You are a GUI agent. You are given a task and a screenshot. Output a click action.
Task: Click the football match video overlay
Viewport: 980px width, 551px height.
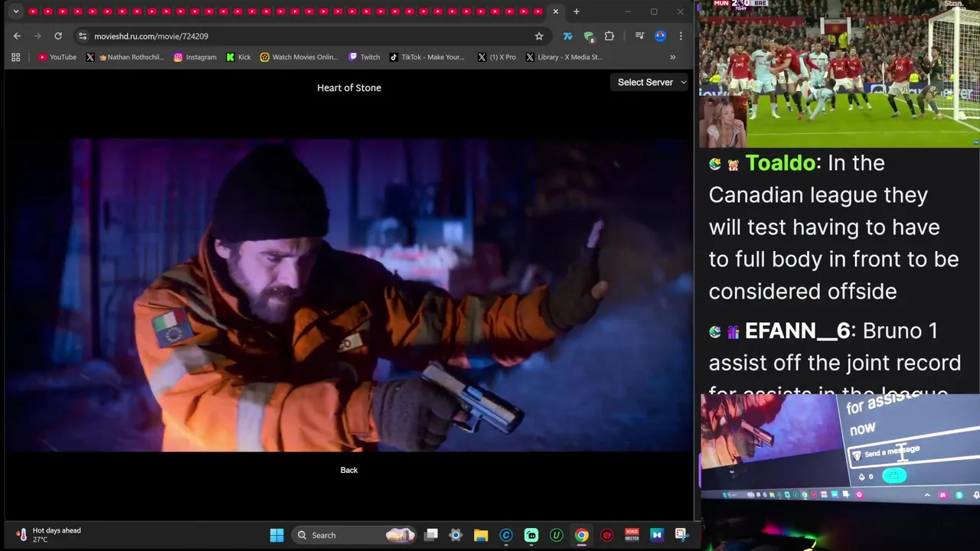coord(839,73)
